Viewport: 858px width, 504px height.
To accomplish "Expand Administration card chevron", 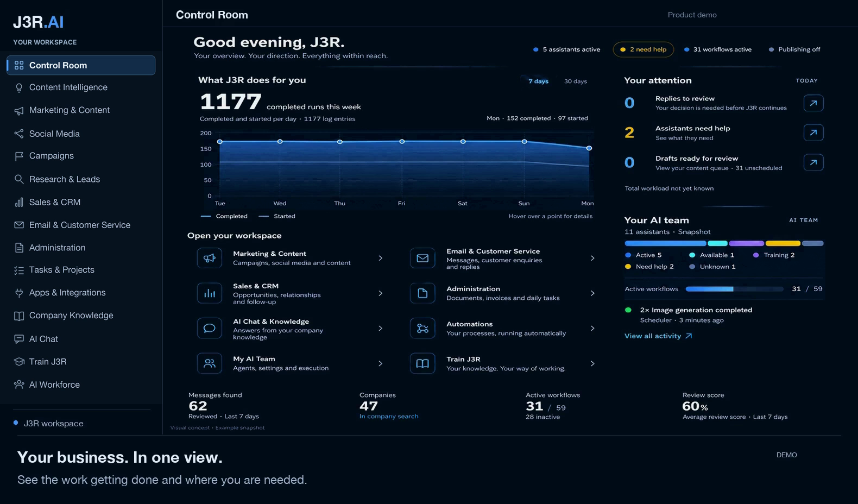I will point(592,293).
